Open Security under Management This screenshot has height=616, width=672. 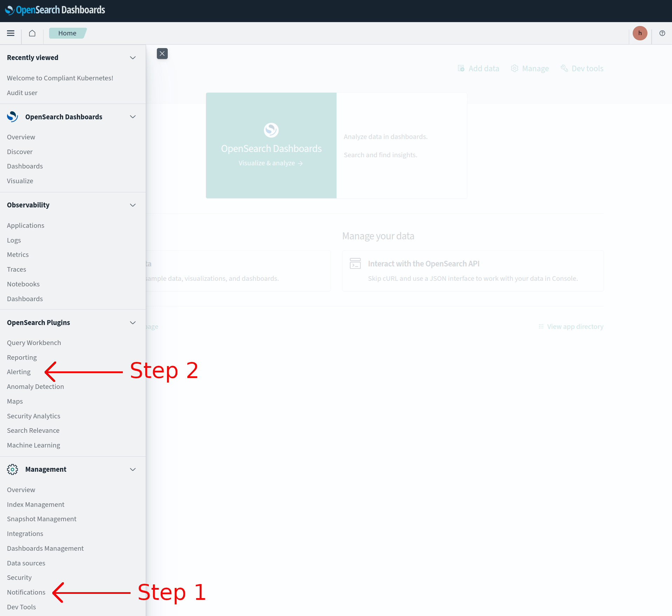click(x=19, y=577)
